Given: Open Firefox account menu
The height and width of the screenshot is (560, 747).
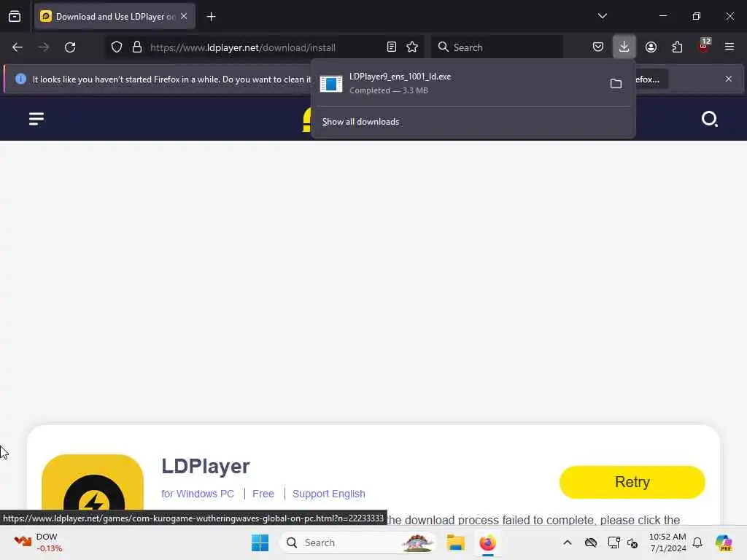Looking at the screenshot, I should tap(651, 47).
